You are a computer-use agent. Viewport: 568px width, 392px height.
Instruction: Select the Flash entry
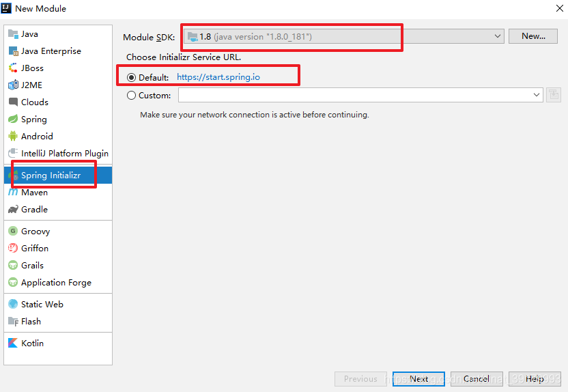58,322
